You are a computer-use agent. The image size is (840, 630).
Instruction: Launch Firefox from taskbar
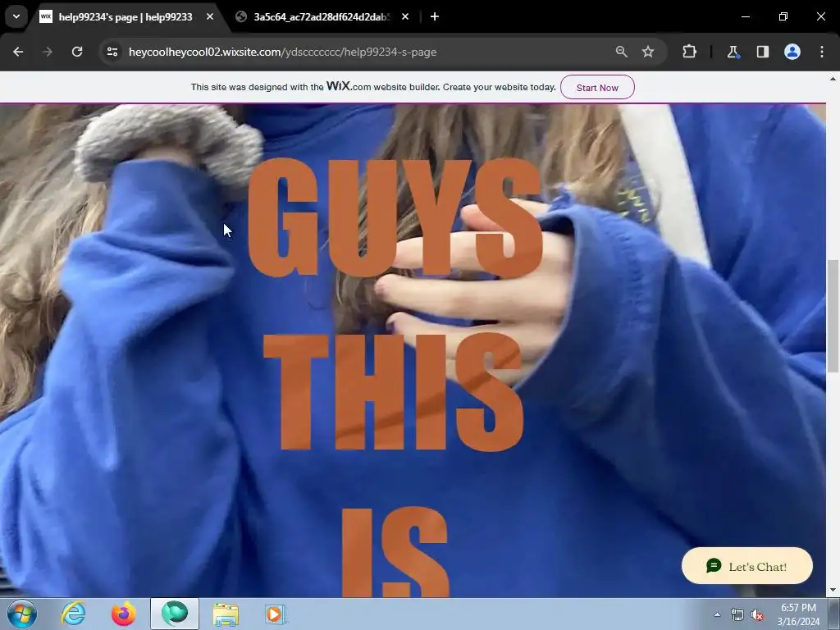tap(124, 614)
